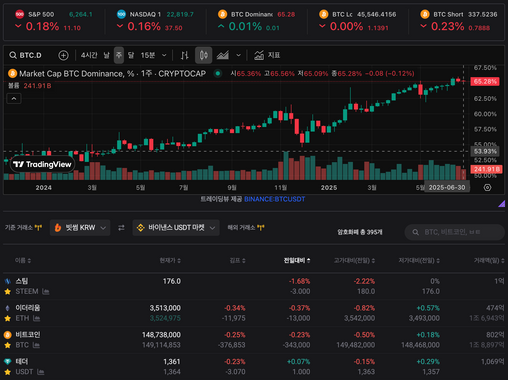This screenshot has width=508, height=380.
Task: Open the BINANCE:BTCUSDT link
Action: (x=274, y=199)
